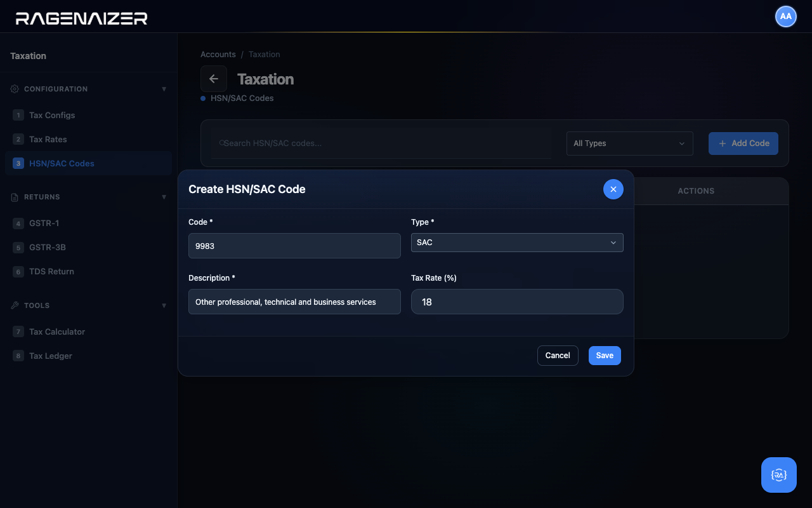
Task: Click the Tools wrench icon
Action: [x=15, y=305]
